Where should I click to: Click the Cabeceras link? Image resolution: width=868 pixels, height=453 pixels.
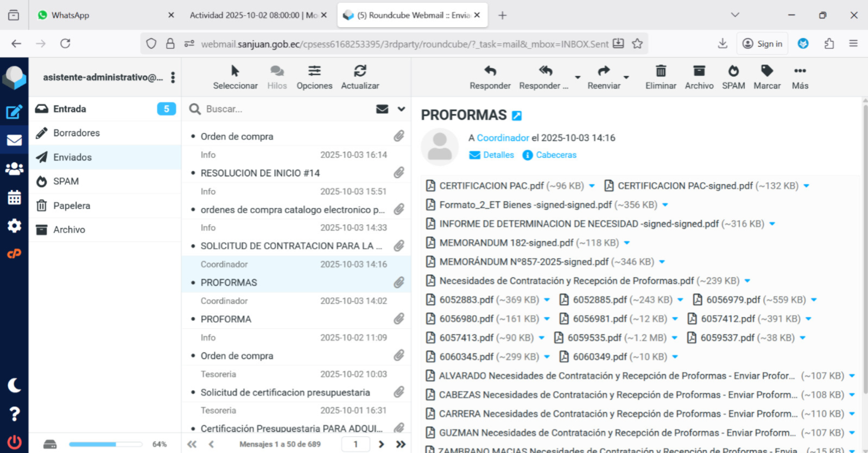(x=556, y=155)
